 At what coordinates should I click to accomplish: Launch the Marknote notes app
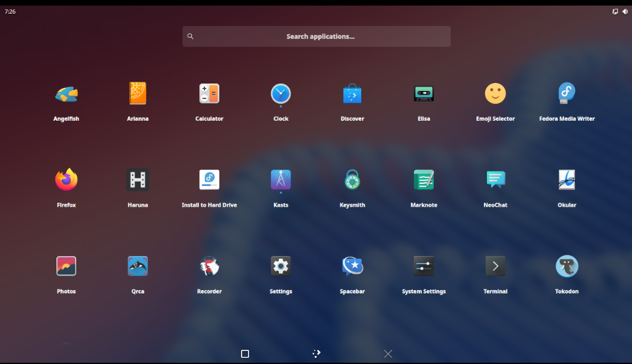coord(424,180)
